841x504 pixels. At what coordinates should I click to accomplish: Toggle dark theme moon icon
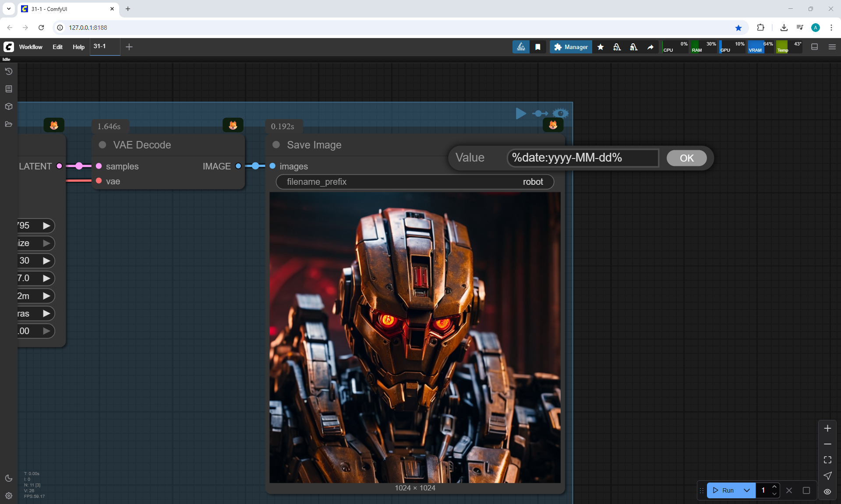pos(8,478)
